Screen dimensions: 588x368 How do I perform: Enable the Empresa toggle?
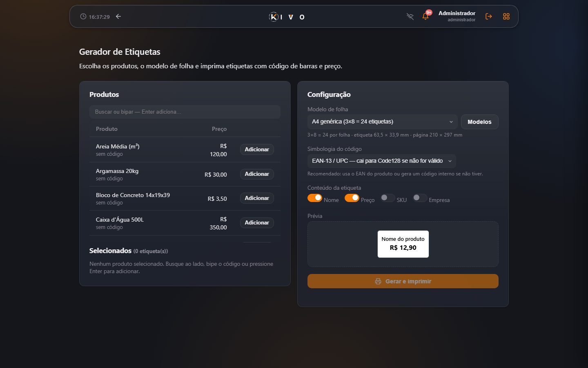click(x=420, y=198)
